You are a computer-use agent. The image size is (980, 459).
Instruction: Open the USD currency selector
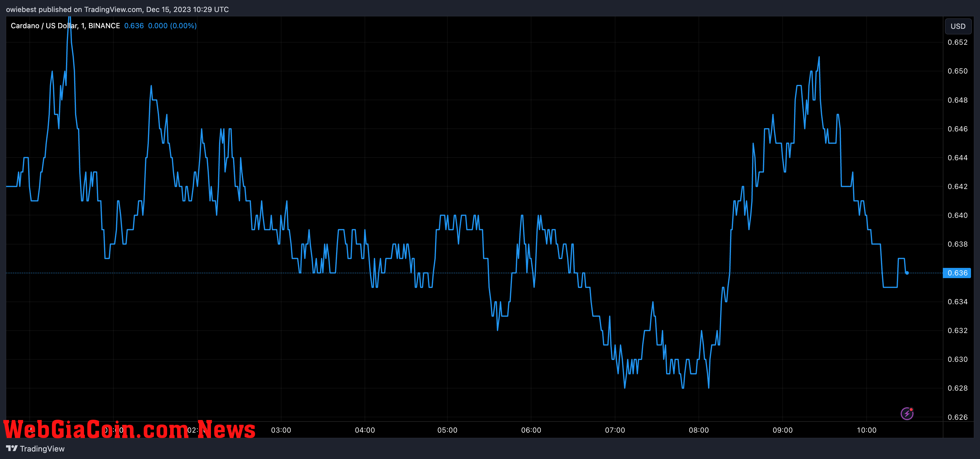point(958,26)
